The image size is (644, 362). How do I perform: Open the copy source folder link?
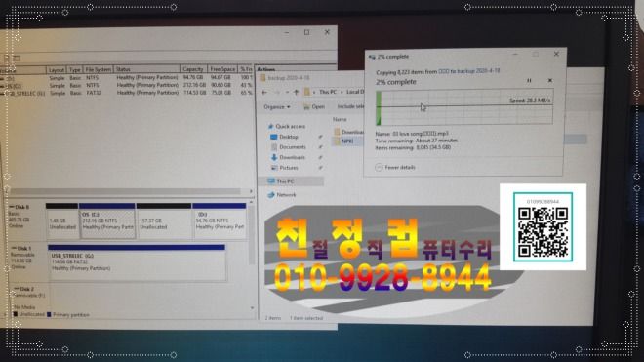[x=444, y=71]
